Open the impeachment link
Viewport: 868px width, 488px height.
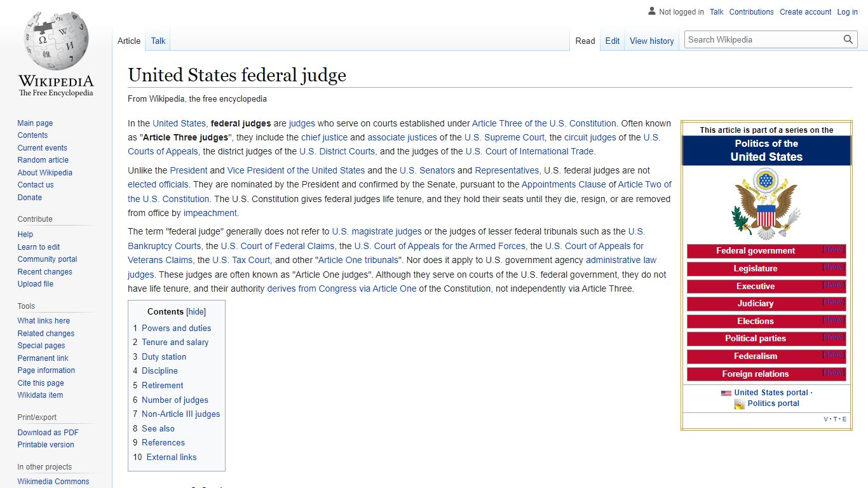click(x=210, y=213)
